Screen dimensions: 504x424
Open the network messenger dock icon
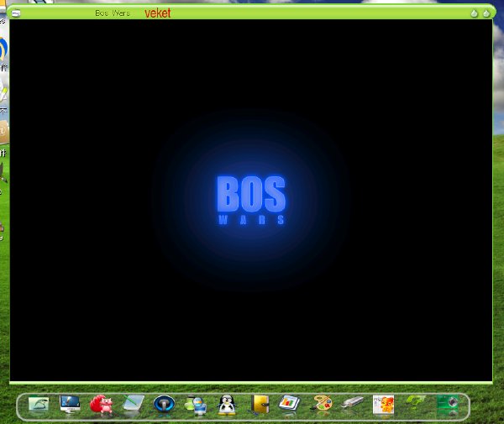196,405
